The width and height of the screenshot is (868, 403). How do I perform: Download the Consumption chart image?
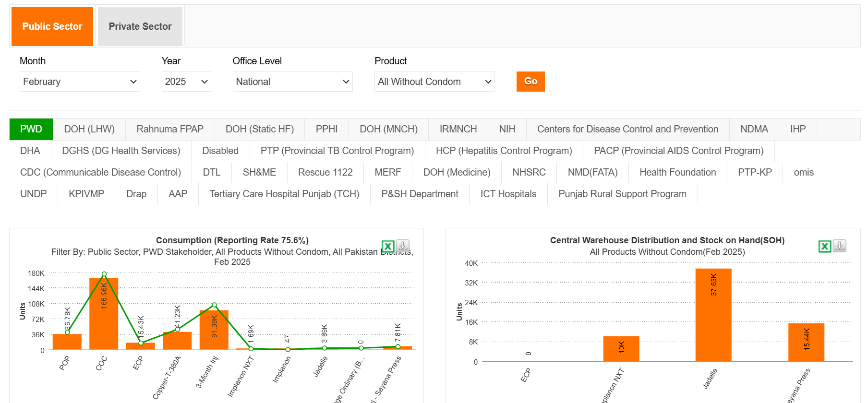point(403,246)
